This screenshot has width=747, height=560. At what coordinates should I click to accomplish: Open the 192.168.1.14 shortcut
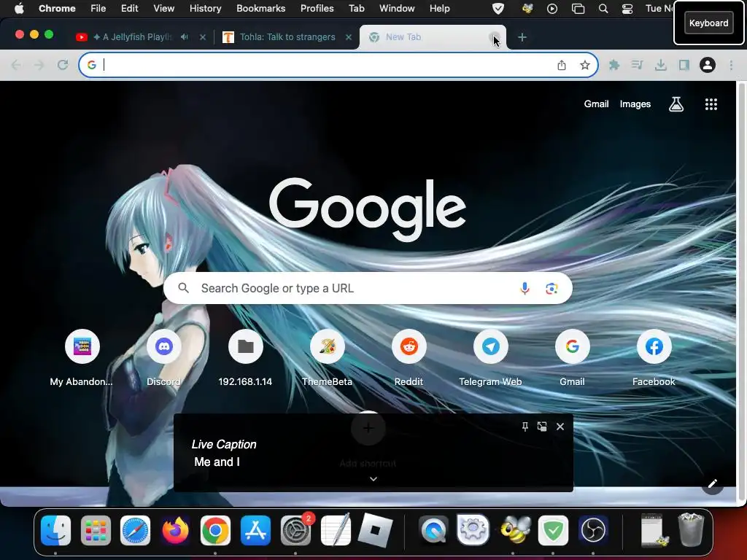[245, 357]
